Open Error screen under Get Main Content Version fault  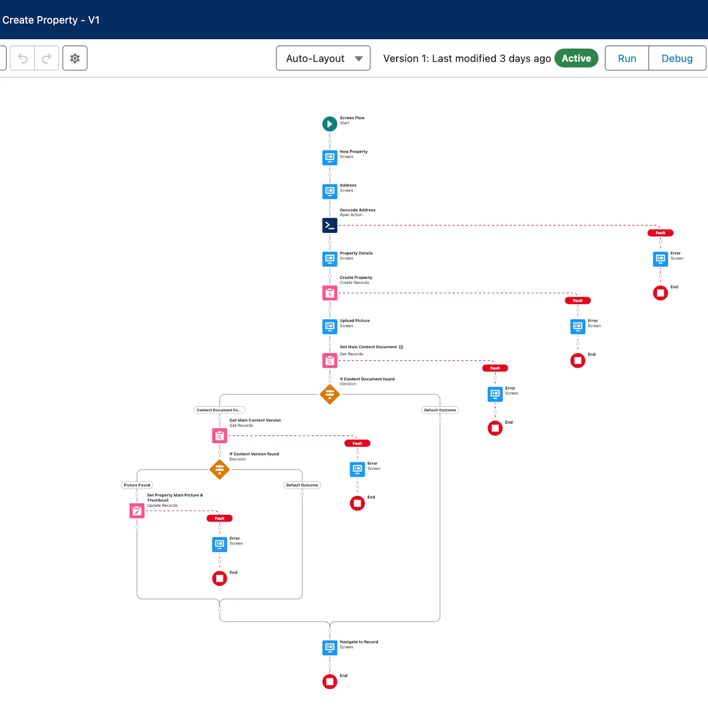pos(357,469)
